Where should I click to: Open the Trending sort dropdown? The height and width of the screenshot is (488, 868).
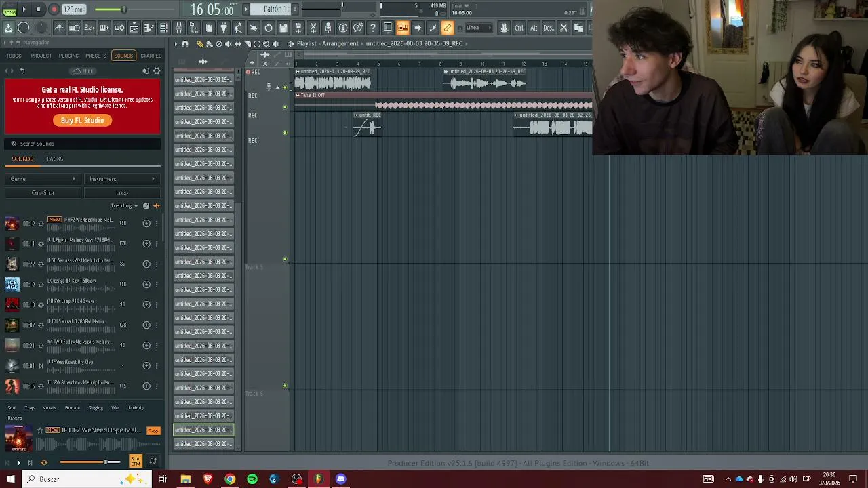click(124, 206)
